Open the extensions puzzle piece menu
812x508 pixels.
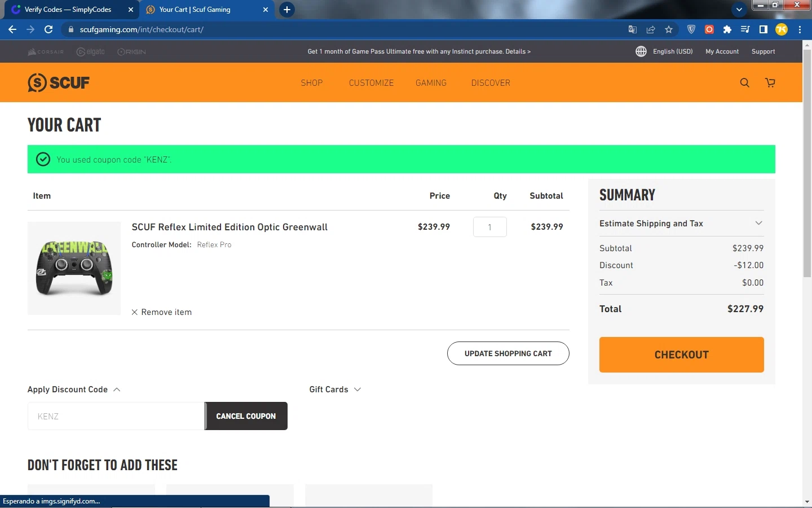tap(727, 29)
